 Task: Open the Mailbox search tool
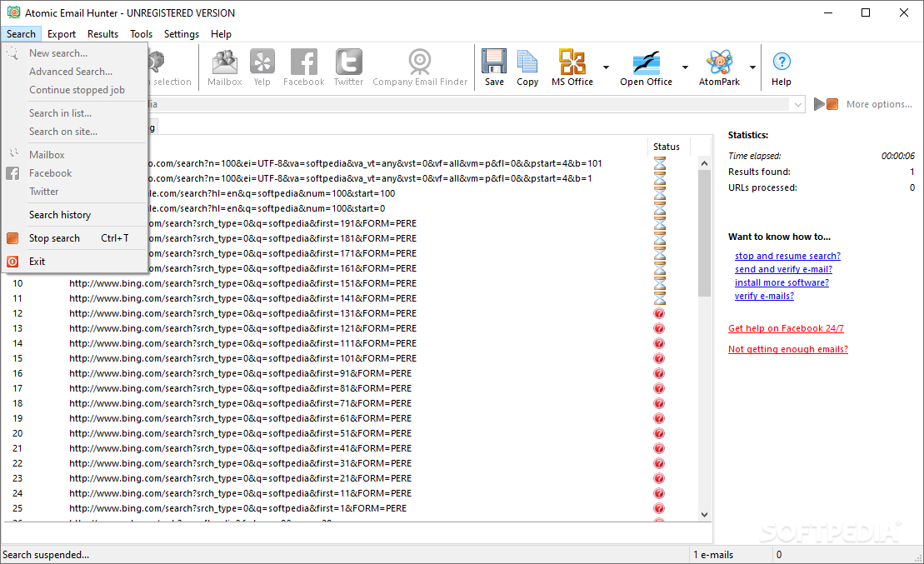coord(223,67)
